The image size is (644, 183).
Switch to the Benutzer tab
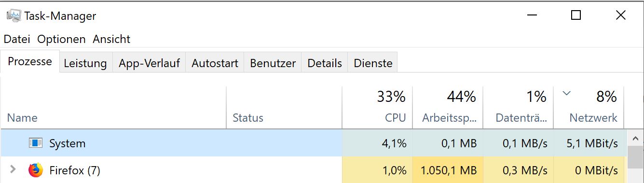273,63
